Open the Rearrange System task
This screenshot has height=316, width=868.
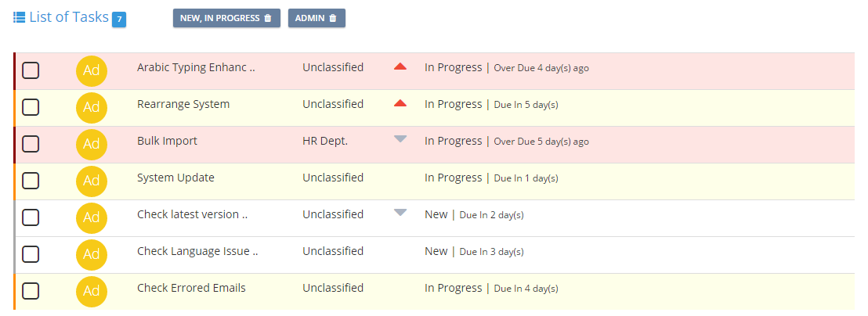[x=183, y=104]
